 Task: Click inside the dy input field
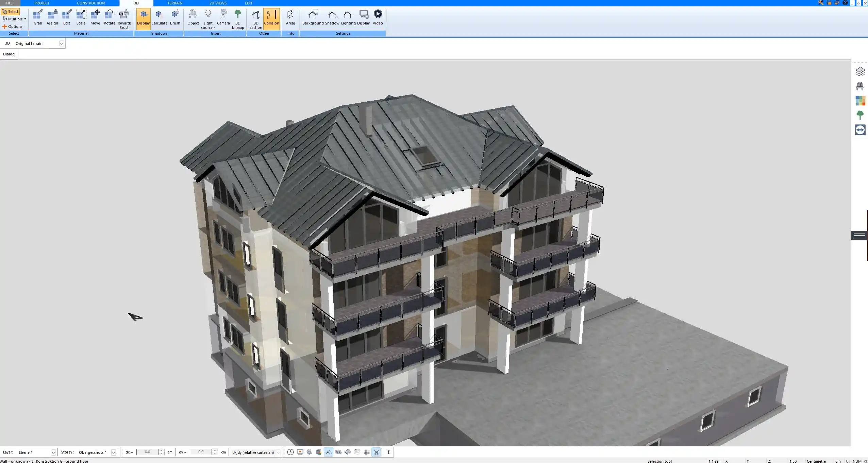(x=202, y=452)
